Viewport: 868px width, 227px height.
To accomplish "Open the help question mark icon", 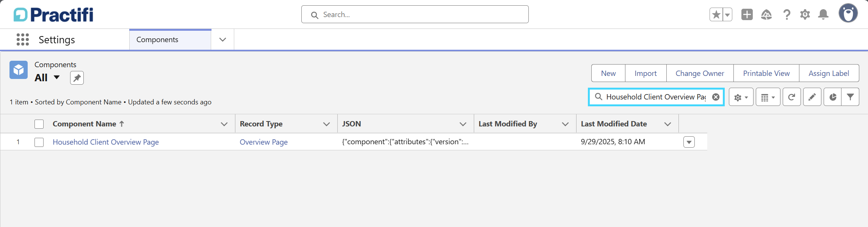I will click(787, 14).
